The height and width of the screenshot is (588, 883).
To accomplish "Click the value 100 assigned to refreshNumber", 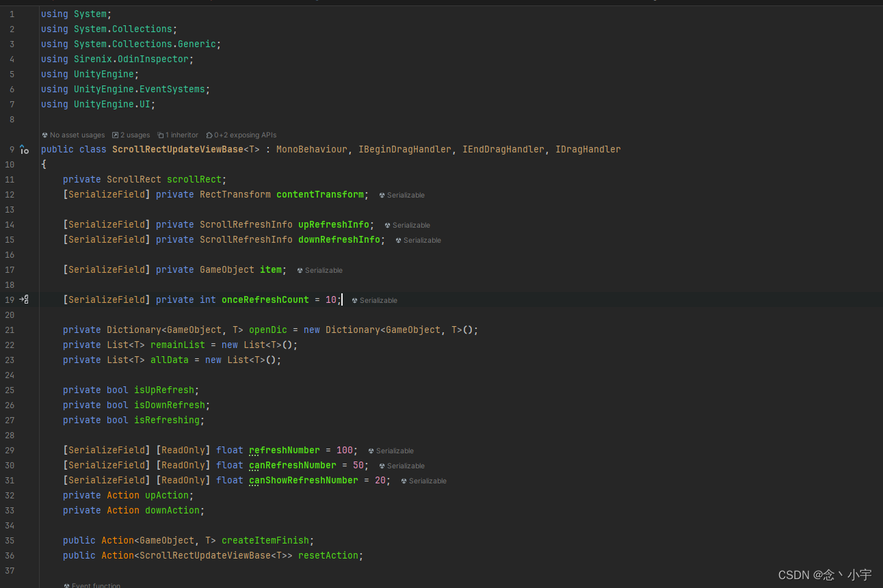I will (345, 451).
